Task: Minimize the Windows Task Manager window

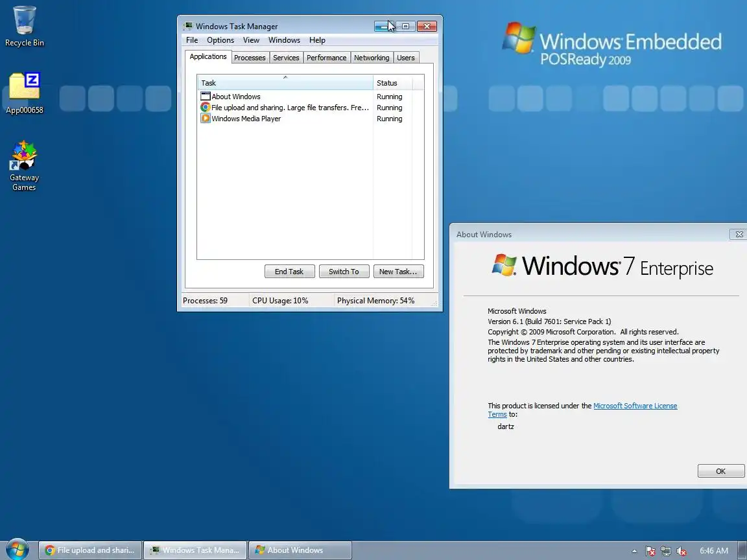Action: coord(384,26)
